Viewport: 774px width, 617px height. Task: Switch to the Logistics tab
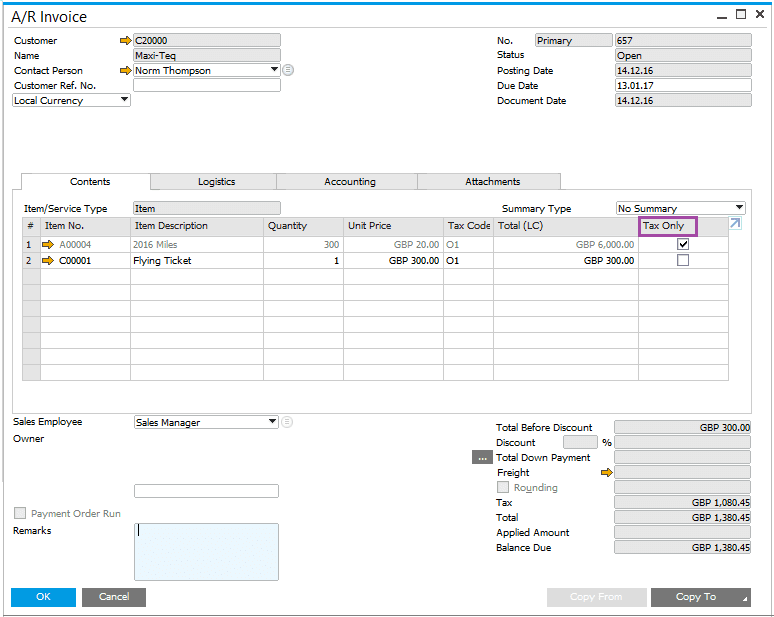point(216,182)
